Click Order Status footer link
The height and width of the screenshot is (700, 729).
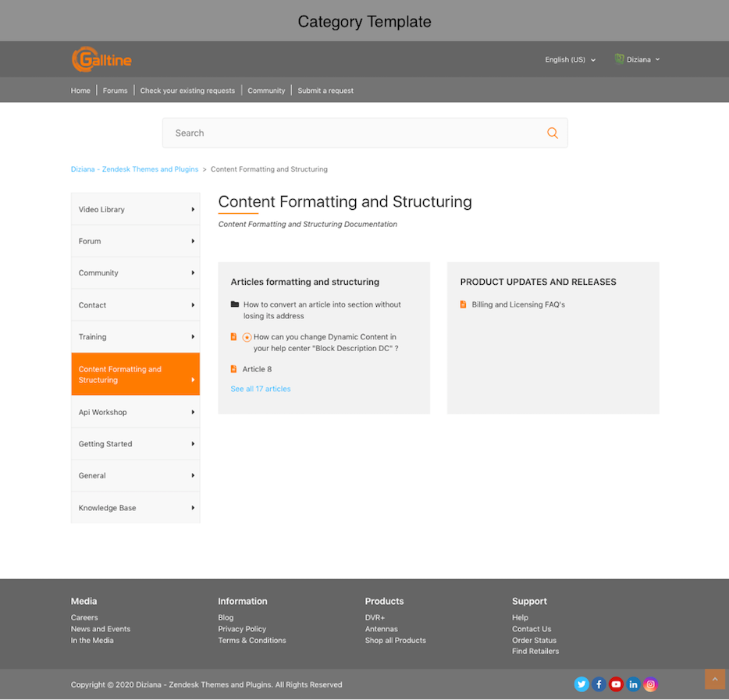point(534,641)
